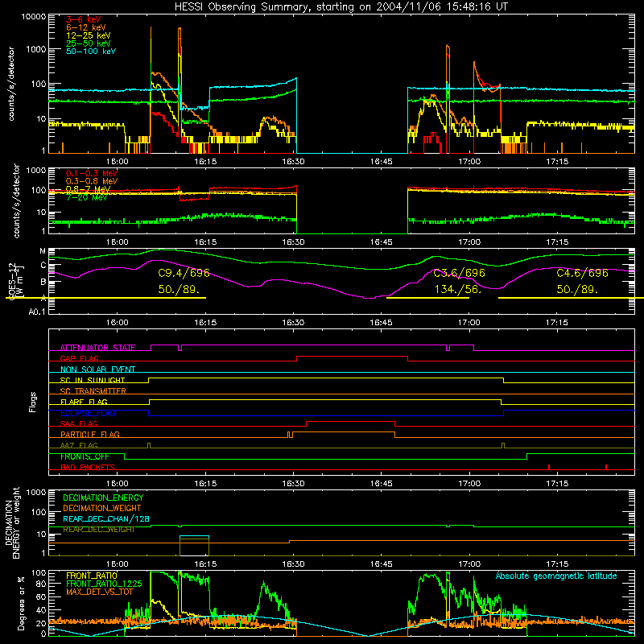Click the HESSI Observing Summary title text
The height and width of the screenshot is (644, 644).
pos(341,7)
